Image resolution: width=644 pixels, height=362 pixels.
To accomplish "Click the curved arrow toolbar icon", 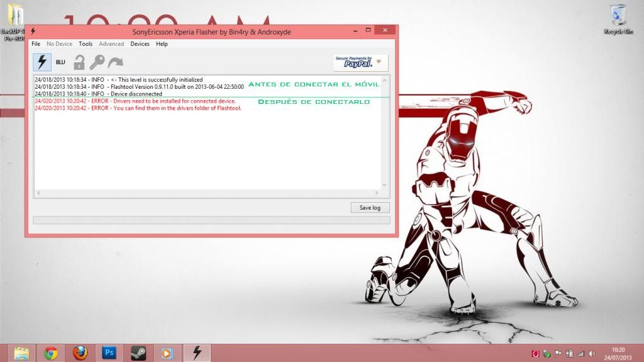I will 116,62.
